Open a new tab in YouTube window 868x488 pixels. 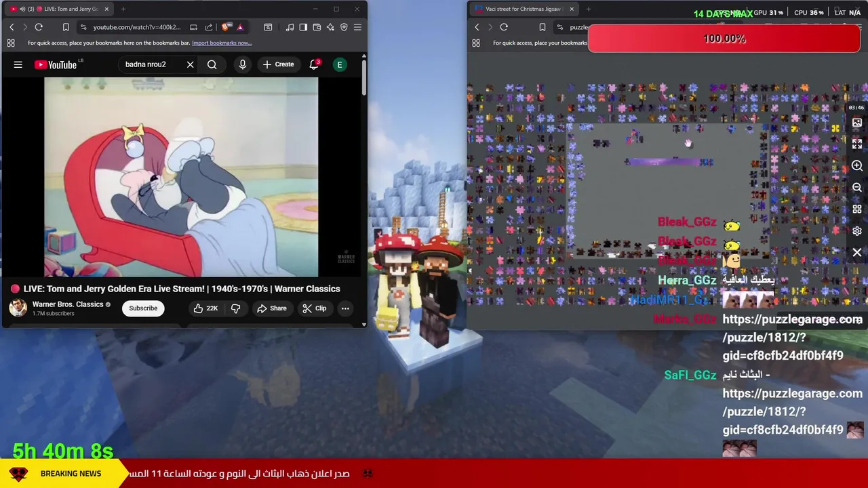(x=123, y=9)
